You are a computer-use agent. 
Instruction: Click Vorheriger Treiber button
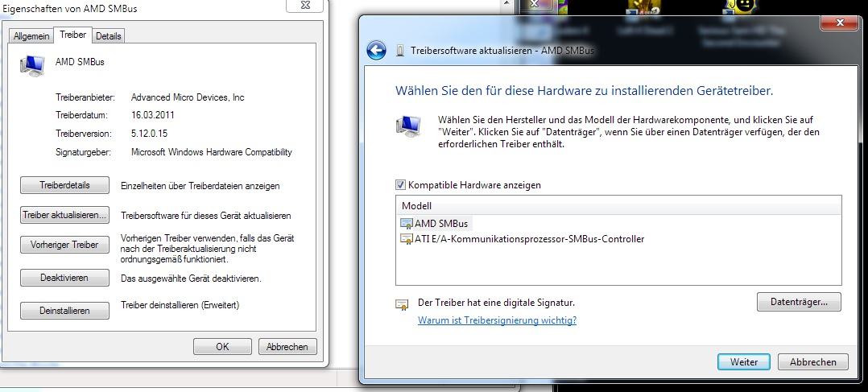[x=64, y=245]
